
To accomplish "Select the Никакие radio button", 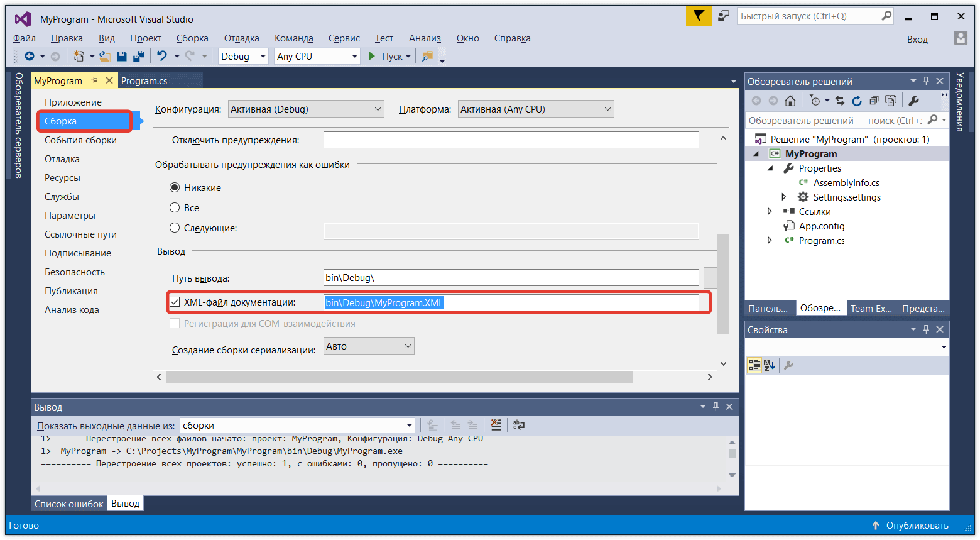I will [175, 187].
